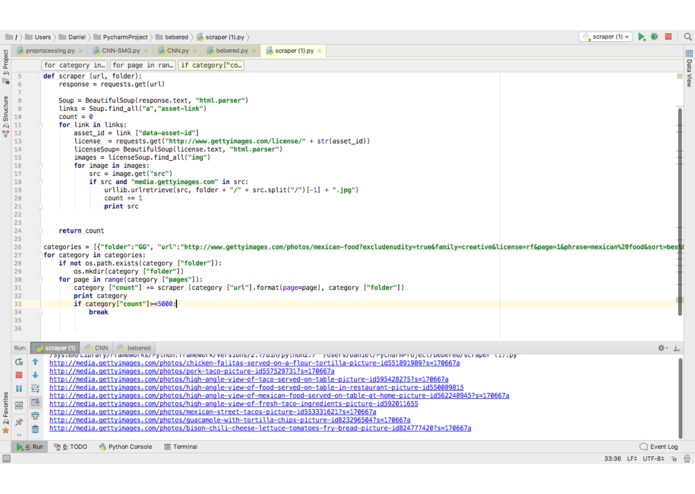This screenshot has height=494, width=695.
Task: Collapse 'for link in links' fold marker
Action: [40, 125]
